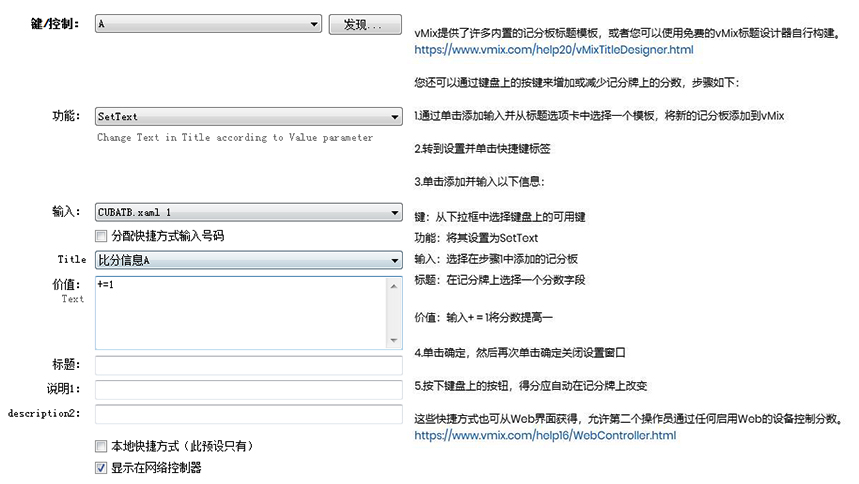The height and width of the screenshot is (484, 859).
Task: Open the vMixTitleDesigner.html help link
Action: [554, 49]
